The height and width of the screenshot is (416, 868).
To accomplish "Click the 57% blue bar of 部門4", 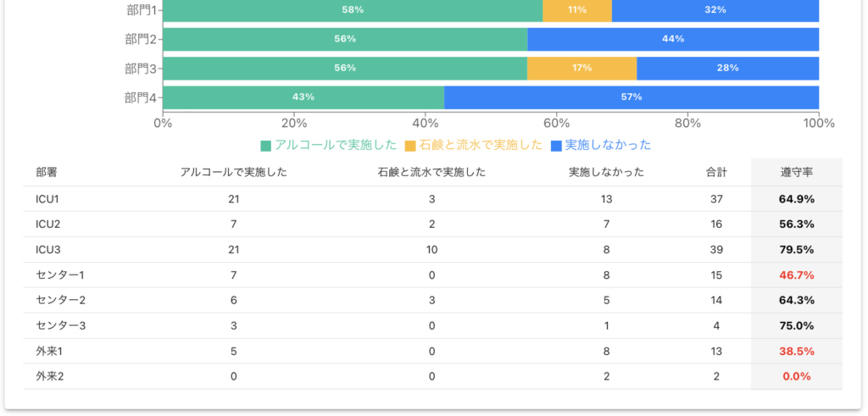I will coord(632,97).
